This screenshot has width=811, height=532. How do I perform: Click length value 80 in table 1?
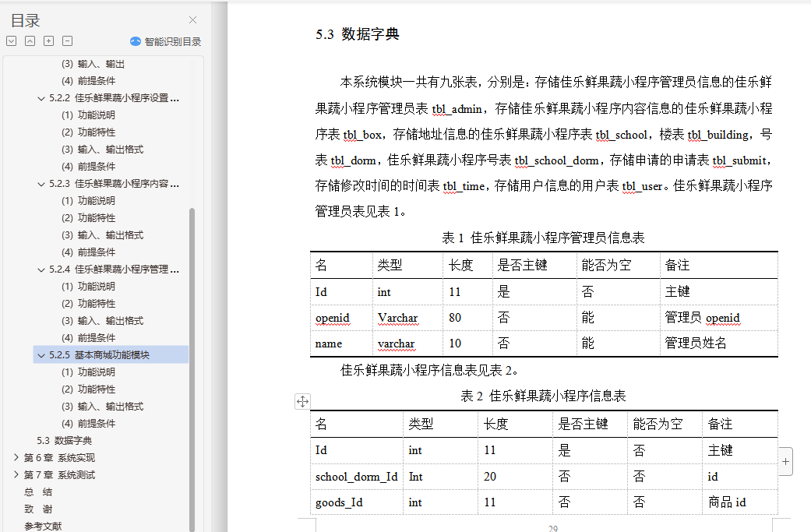(455, 318)
